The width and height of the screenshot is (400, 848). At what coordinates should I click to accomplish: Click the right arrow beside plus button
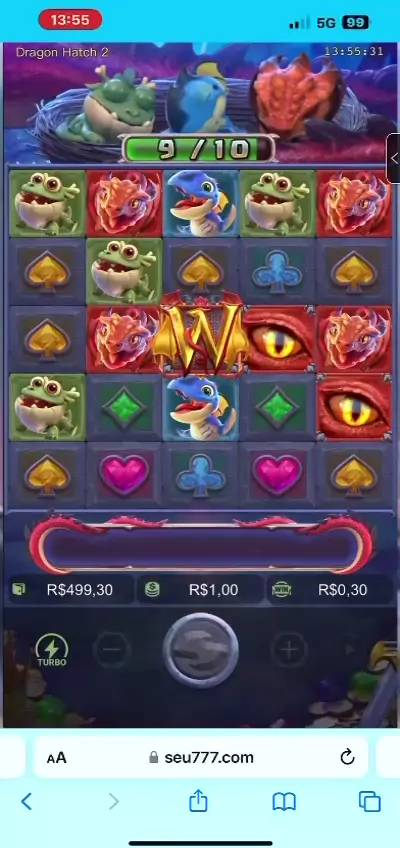[349, 649]
